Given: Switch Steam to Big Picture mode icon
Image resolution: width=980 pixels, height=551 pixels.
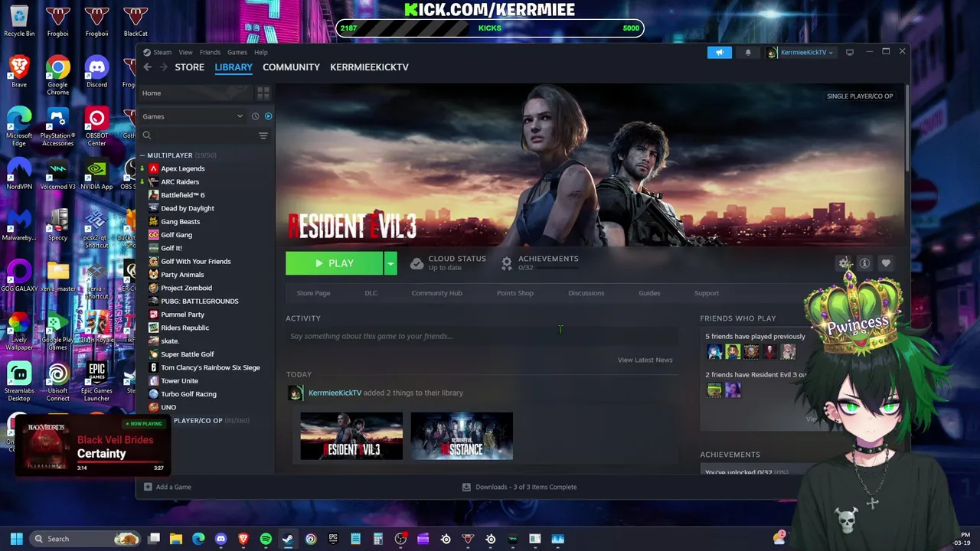Looking at the screenshot, I should pyautogui.click(x=850, y=52).
